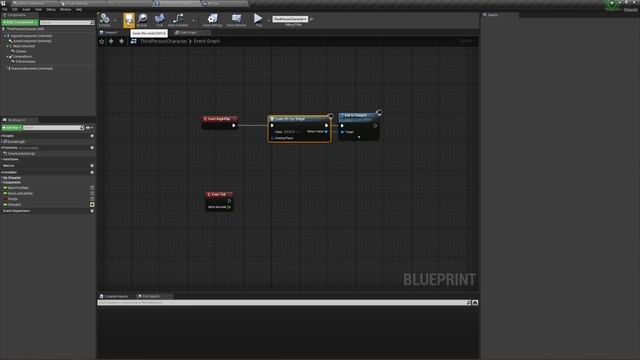Viewport: 640px width, 360px height.
Task: Click the graph grid icon before ThirdPersonCharacter
Action: coord(133,41)
